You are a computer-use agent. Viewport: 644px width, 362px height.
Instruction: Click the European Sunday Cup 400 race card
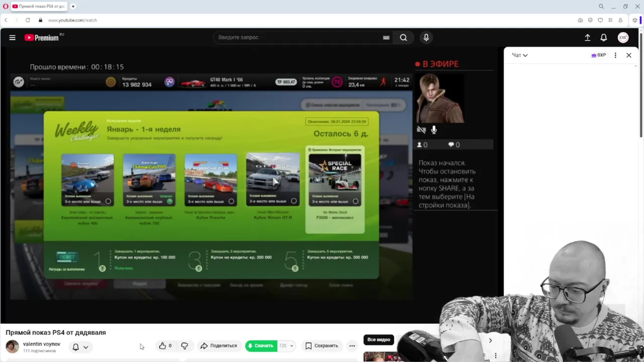point(88,180)
